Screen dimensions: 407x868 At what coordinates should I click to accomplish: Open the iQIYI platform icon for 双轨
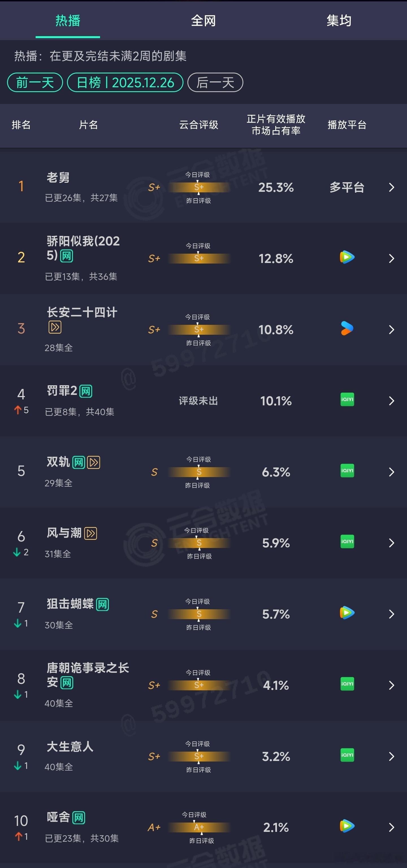[x=347, y=471]
